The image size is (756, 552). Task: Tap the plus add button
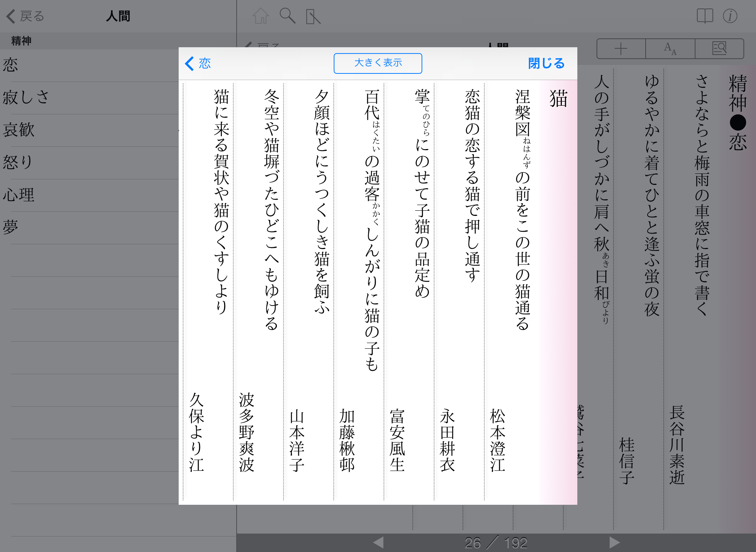[x=621, y=49]
